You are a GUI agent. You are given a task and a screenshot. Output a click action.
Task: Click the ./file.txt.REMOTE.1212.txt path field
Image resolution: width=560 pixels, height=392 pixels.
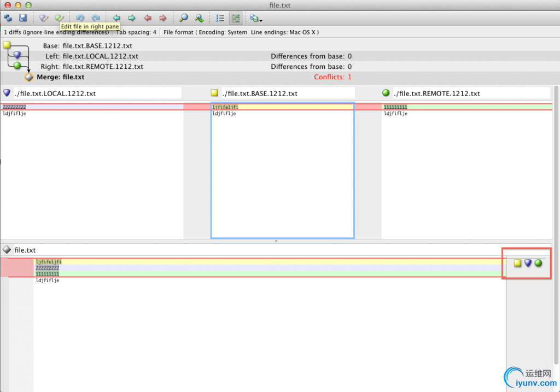471,93
